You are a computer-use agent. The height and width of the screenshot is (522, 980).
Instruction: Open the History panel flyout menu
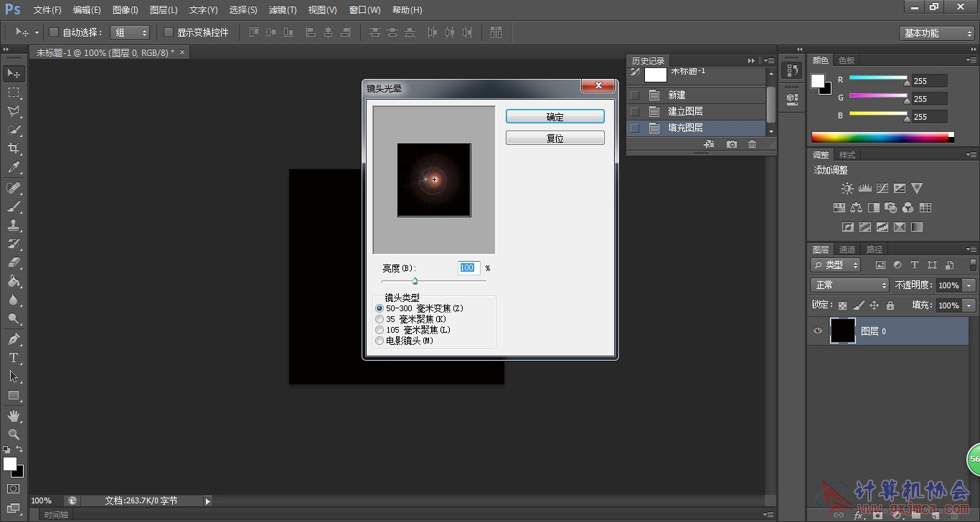pos(768,61)
